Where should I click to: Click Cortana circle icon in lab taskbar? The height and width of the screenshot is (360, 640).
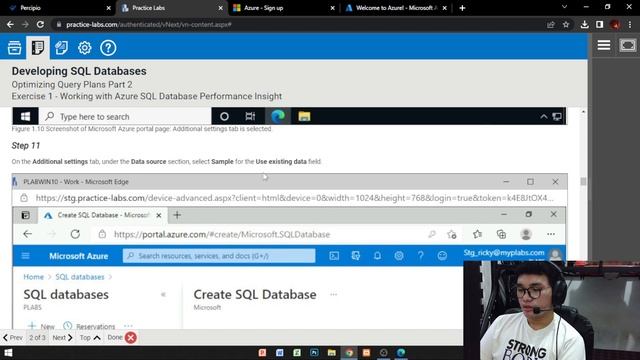pos(224,116)
